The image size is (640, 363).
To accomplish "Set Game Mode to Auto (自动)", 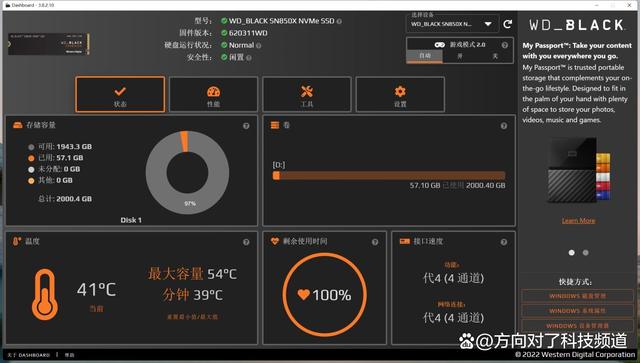I will tap(425, 56).
